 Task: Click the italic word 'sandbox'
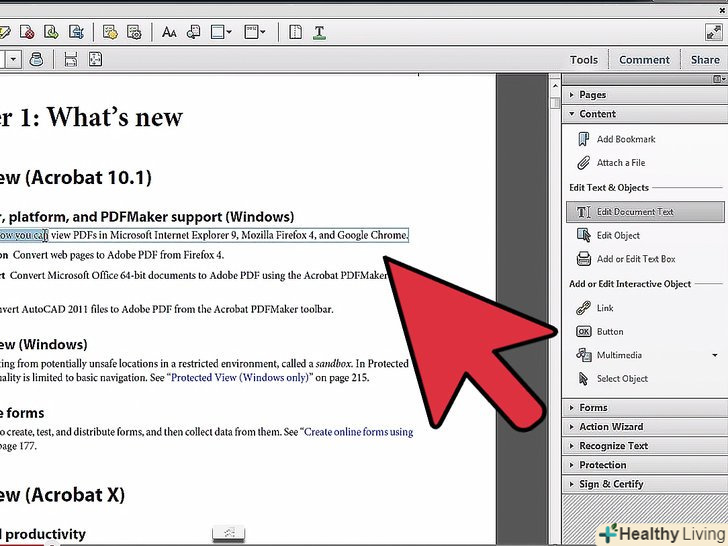333,364
